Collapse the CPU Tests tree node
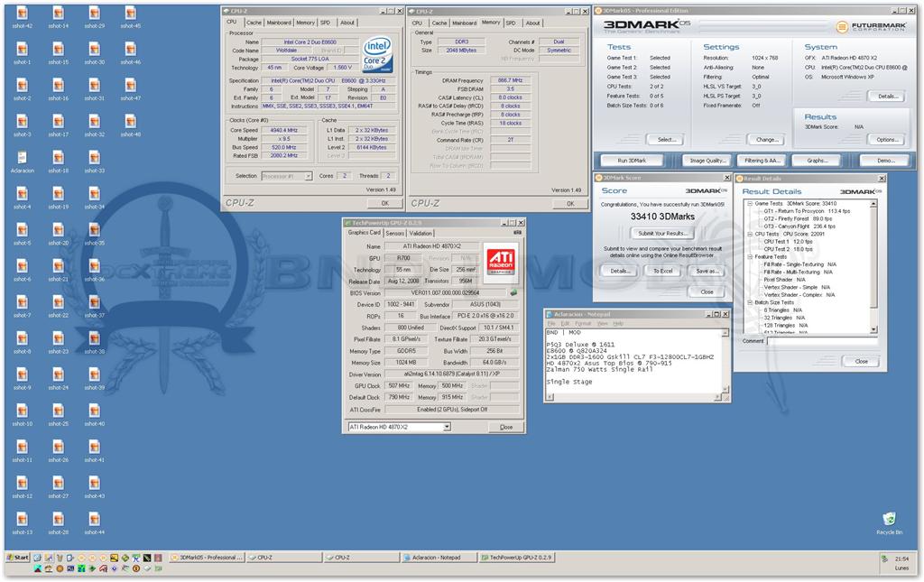The image size is (924, 582). click(750, 234)
